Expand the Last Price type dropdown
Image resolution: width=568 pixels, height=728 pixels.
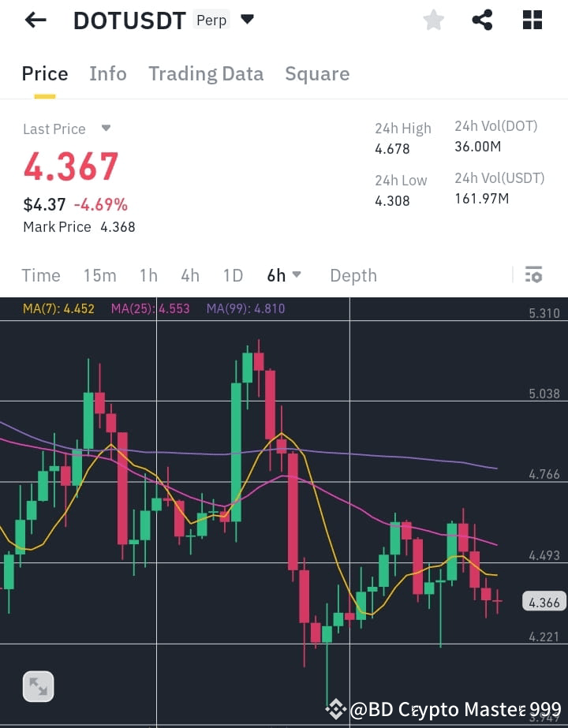pyautogui.click(x=106, y=128)
